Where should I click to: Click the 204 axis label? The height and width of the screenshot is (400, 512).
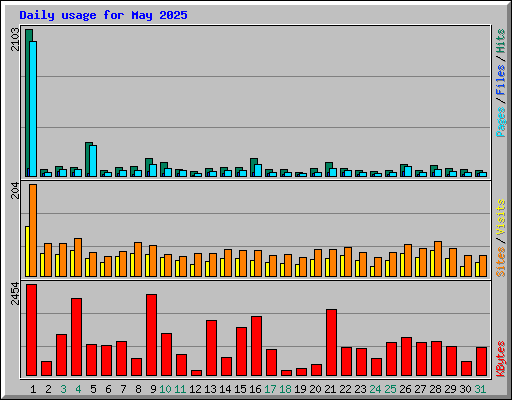pyautogui.click(x=15, y=191)
